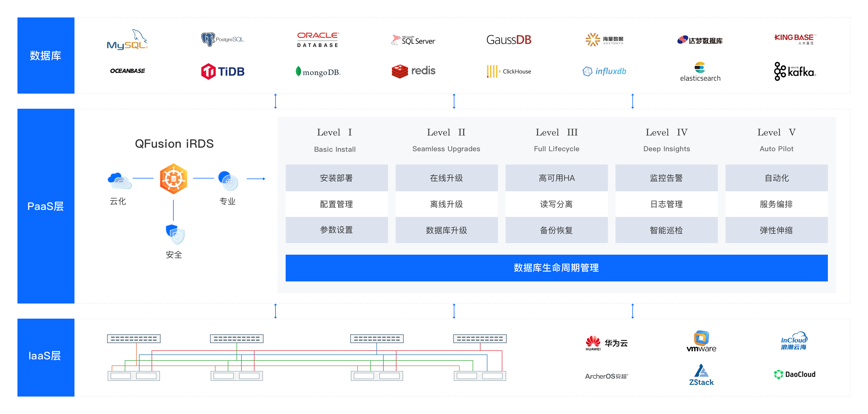
Task: Click the ArcherOS 安超 logo
Action: tap(606, 376)
